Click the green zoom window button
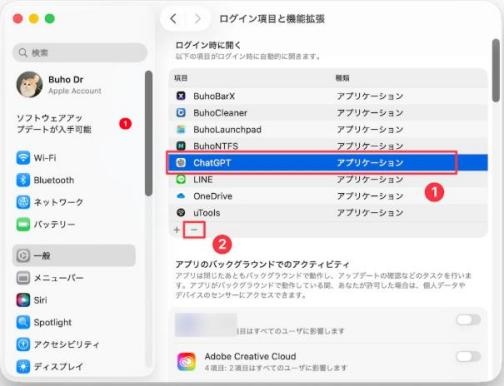 pos(50,19)
